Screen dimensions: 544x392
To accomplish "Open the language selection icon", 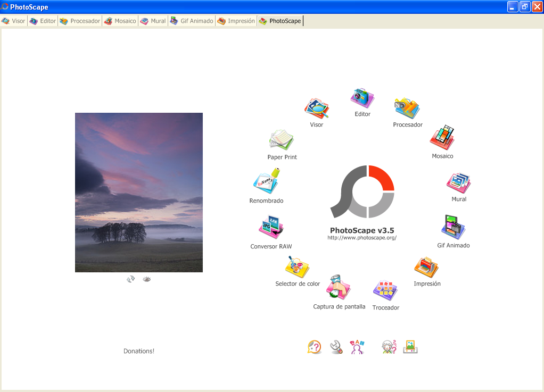I will (357, 346).
